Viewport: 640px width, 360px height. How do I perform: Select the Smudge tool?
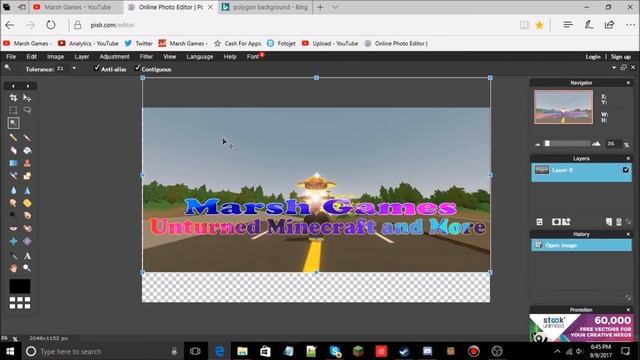(x=13, y=203)
